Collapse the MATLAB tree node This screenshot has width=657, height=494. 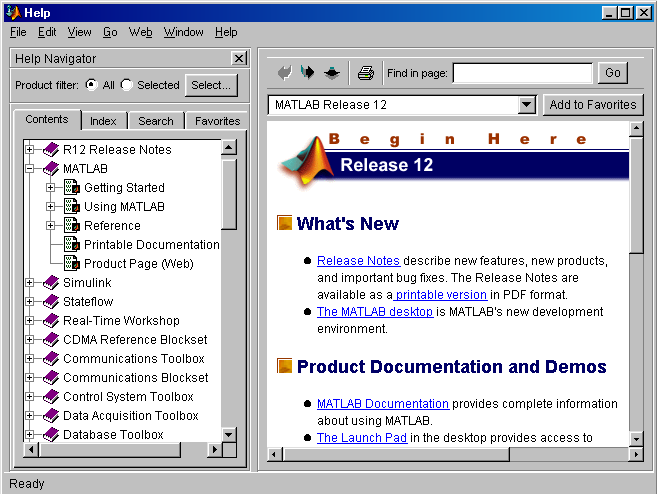pos(30,168)
